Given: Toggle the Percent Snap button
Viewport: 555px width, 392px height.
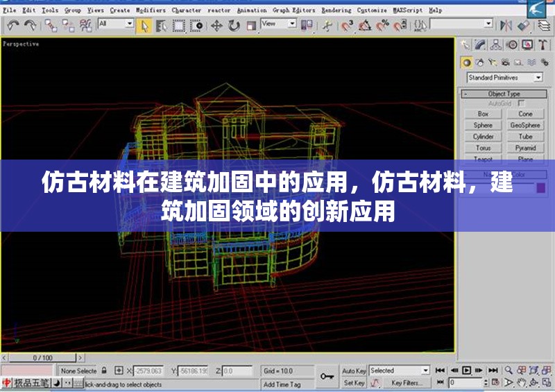Looking at the screenshot, I should 382,26.
